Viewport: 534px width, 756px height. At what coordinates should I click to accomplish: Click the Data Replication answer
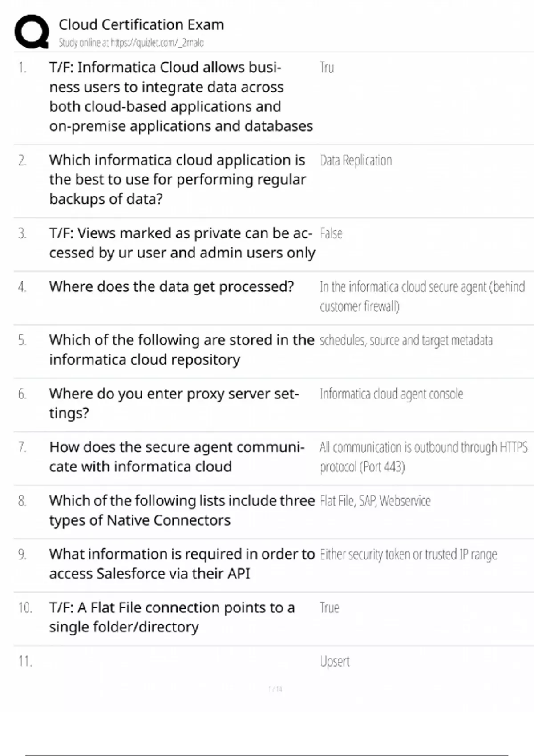point(356,161)
